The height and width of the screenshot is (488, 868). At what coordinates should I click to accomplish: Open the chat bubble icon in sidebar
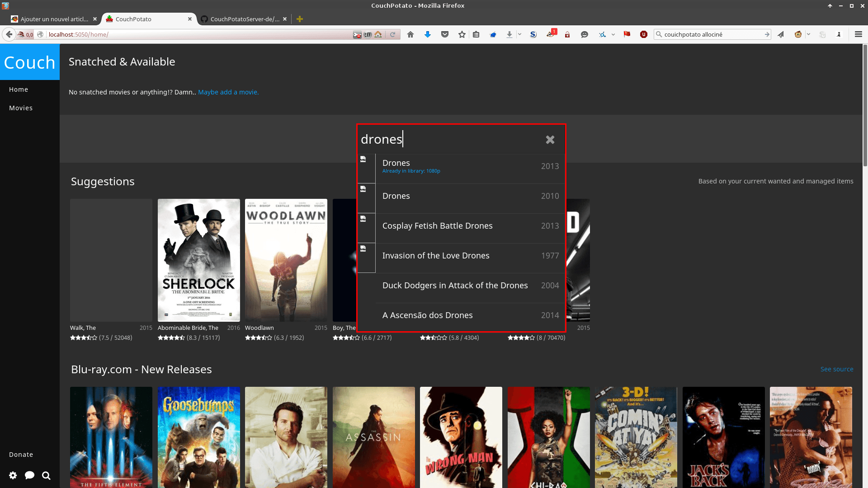(x=30, y=475)
